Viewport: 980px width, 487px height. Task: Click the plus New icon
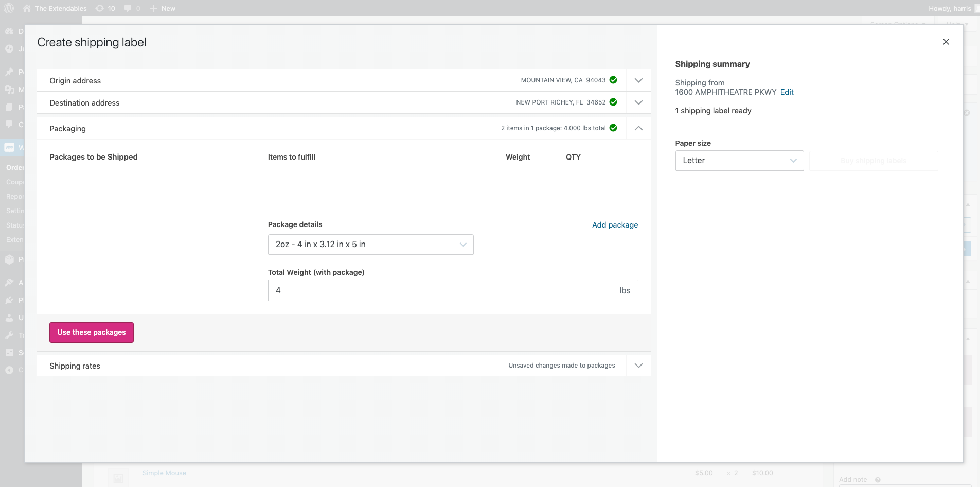(153, 8)
